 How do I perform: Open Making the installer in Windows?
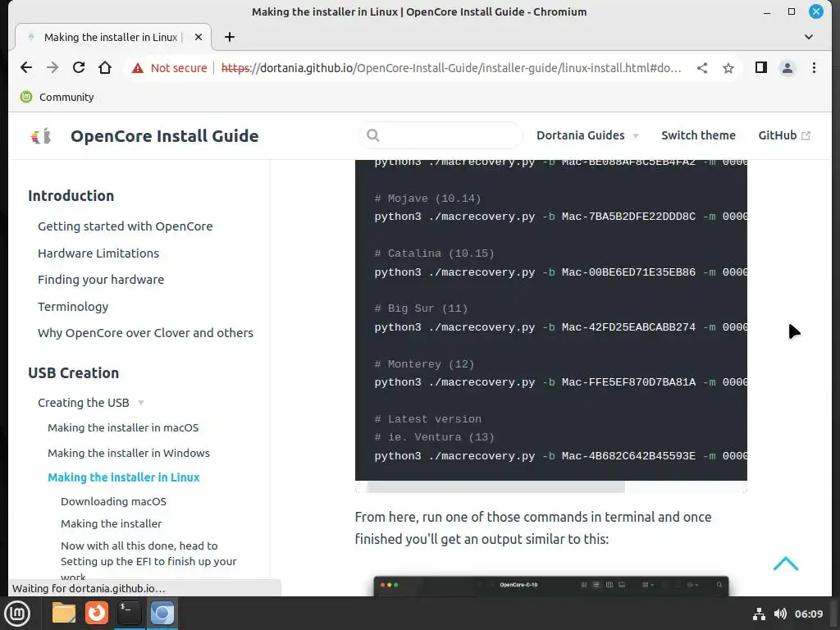tap(129, 453)
